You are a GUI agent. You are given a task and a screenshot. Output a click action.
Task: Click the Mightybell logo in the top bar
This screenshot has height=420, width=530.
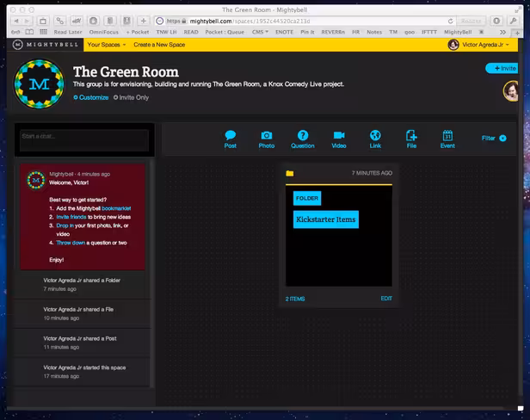coord(46,45)
